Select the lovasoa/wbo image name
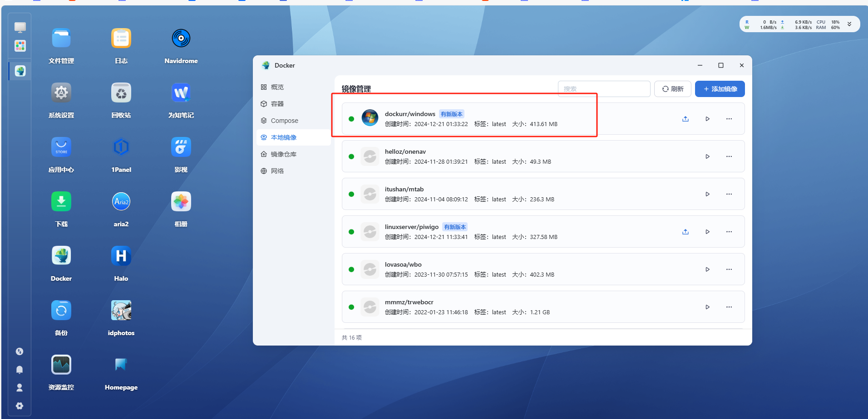This screenshot has width=868, height=419. 403,264
